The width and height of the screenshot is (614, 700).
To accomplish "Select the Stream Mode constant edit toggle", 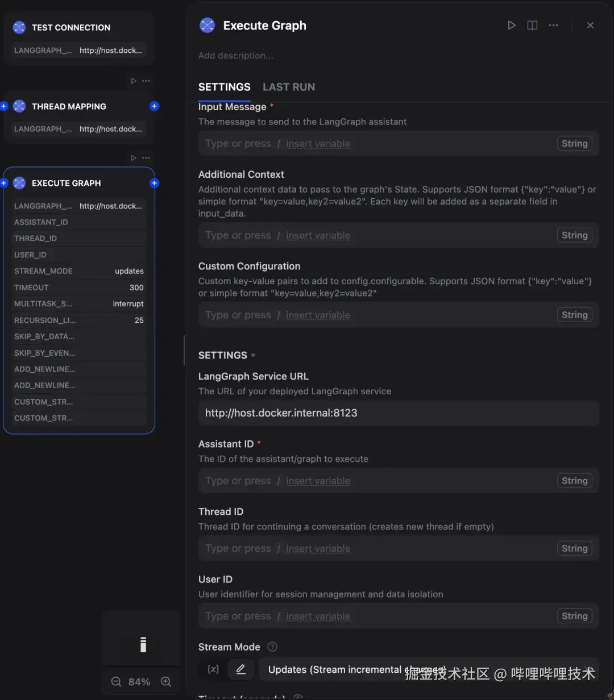I will click(x=240, y=669).
